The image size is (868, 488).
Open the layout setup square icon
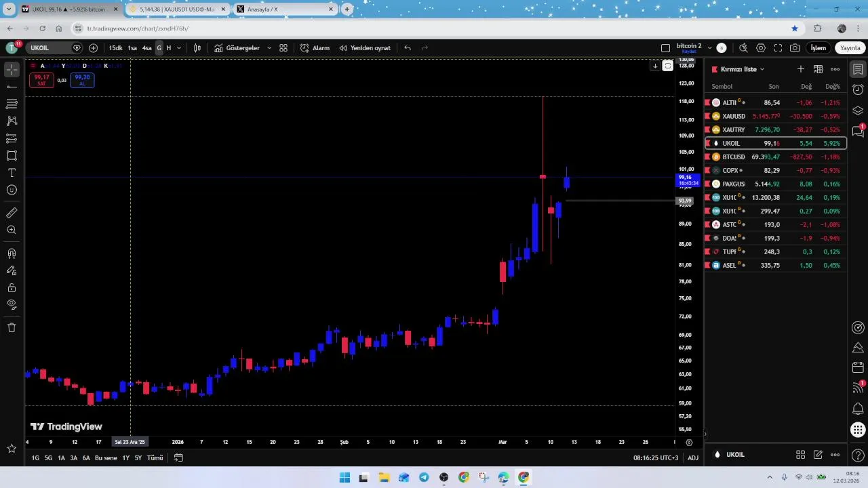tap(665, 48)
